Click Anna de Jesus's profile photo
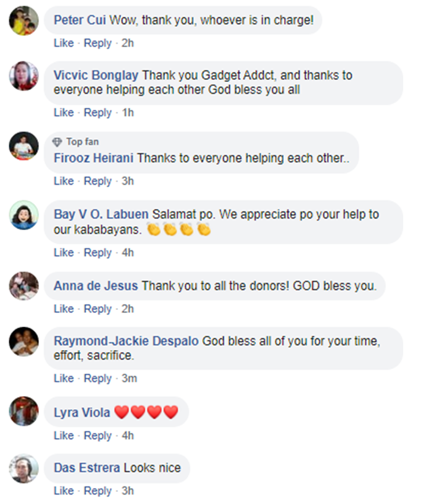Image resolution: width=431 pixels, height=504 pixels. point(24,286)
